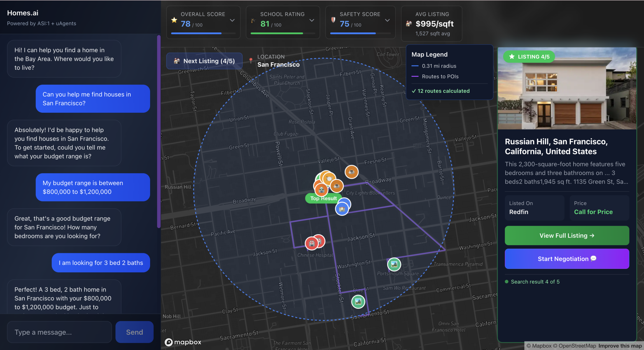Click the coffee shop marker near Fresno St
Screen dimensions: 644x350
351,172
